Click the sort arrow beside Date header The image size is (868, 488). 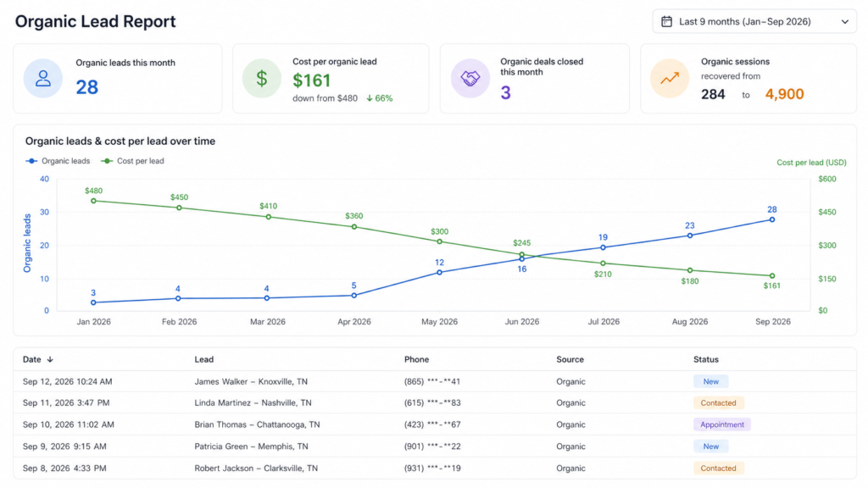click(50, 359)
